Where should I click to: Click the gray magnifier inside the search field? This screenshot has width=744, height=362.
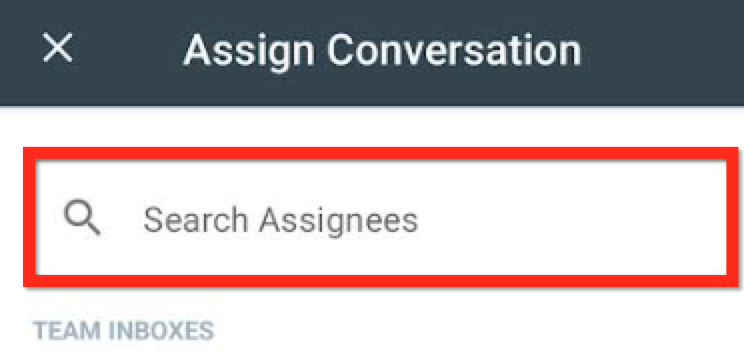pos(82,218)
